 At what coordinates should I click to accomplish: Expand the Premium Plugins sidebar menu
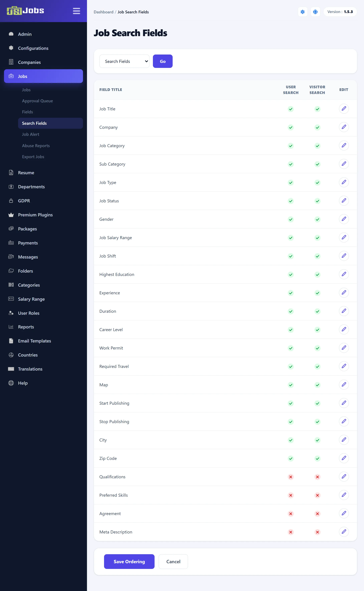(43, 215)
